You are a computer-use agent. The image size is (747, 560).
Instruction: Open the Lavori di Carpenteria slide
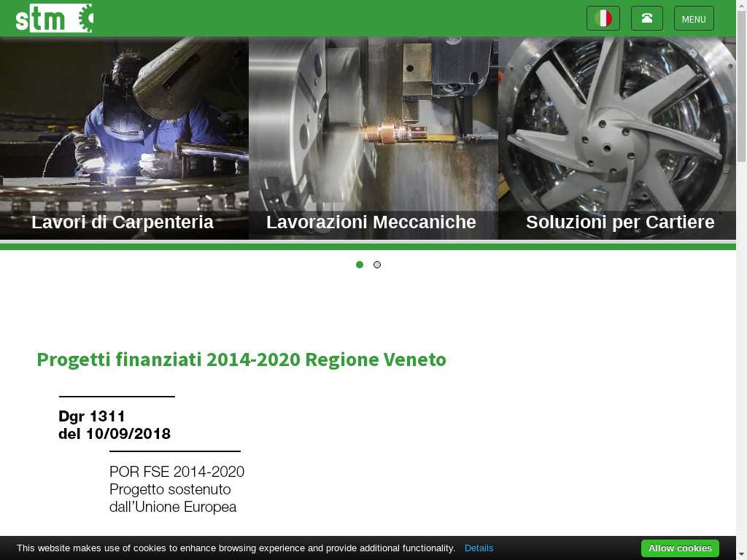(x=124, y=138)
